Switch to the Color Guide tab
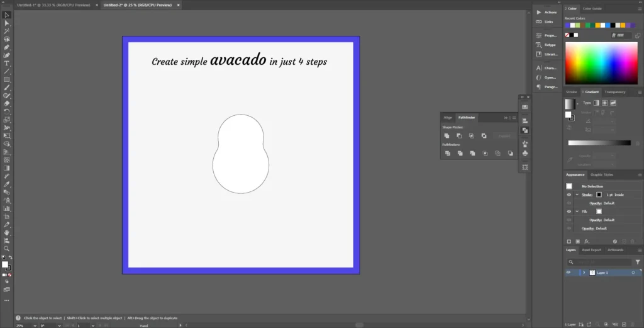The image size is (644, 328). pos(592,9)
